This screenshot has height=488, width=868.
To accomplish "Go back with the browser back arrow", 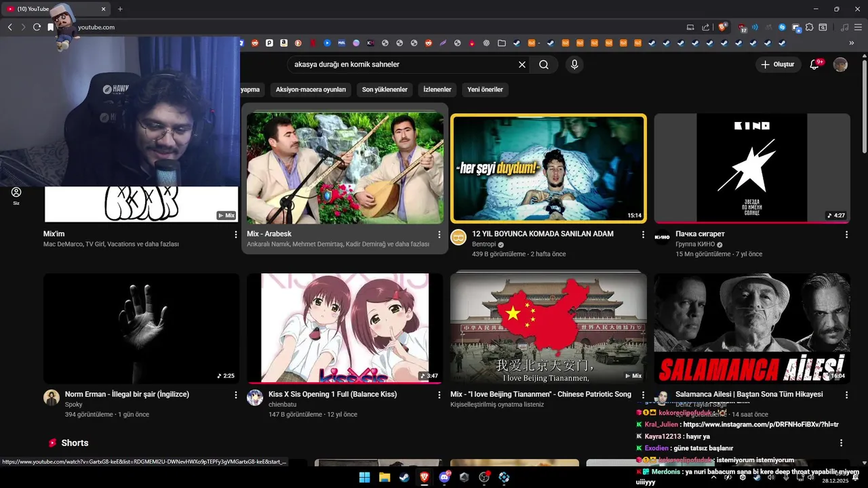I will tap(9, 27).
